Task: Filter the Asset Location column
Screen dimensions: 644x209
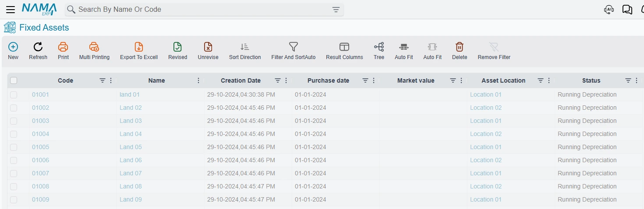Action: coord(541,80)
